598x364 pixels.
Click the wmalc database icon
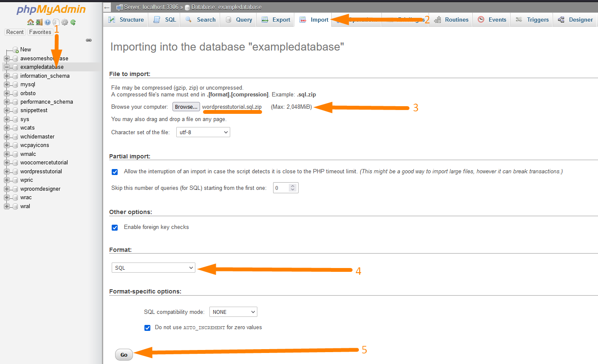[x=15, y=154]
